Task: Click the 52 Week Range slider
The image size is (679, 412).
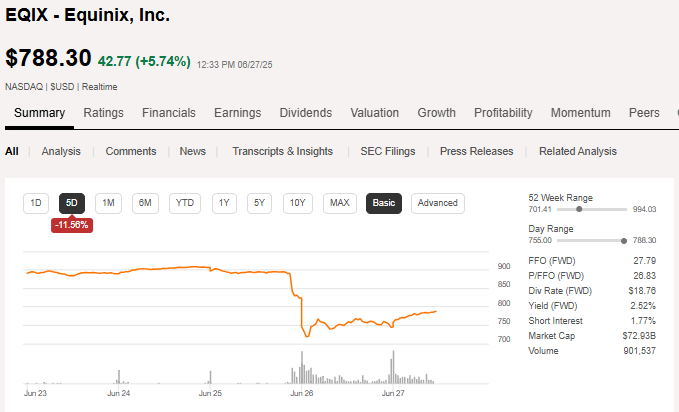Action: 580,209
